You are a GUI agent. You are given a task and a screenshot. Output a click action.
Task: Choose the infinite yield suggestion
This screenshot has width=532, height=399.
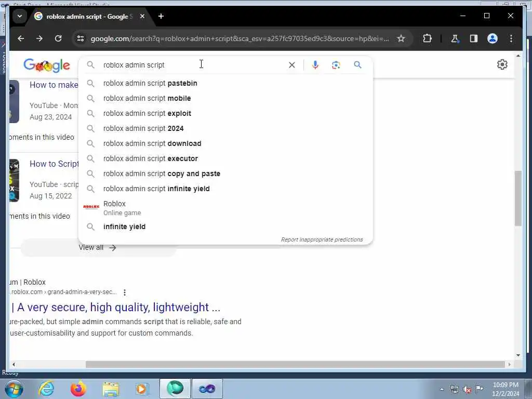pyautogui.click(x=225, y=227)
